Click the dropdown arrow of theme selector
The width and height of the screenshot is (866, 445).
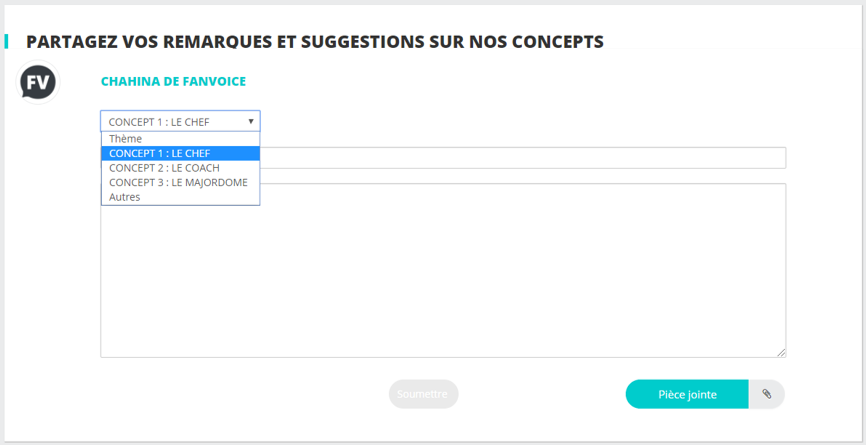tap(251, 121)
